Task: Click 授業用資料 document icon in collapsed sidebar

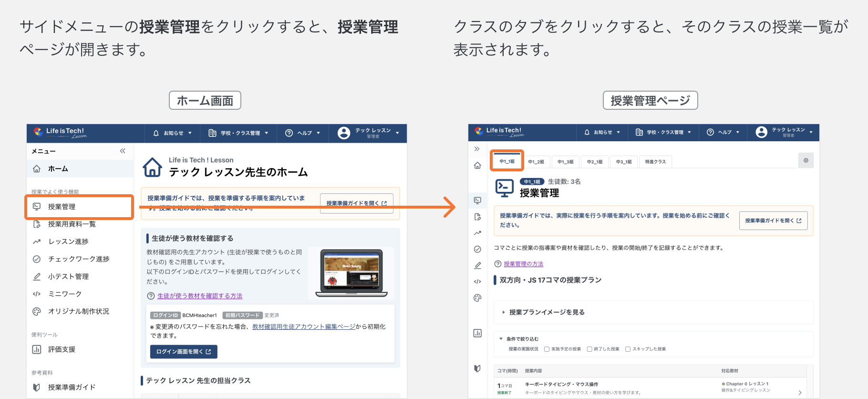Action: 477,217
